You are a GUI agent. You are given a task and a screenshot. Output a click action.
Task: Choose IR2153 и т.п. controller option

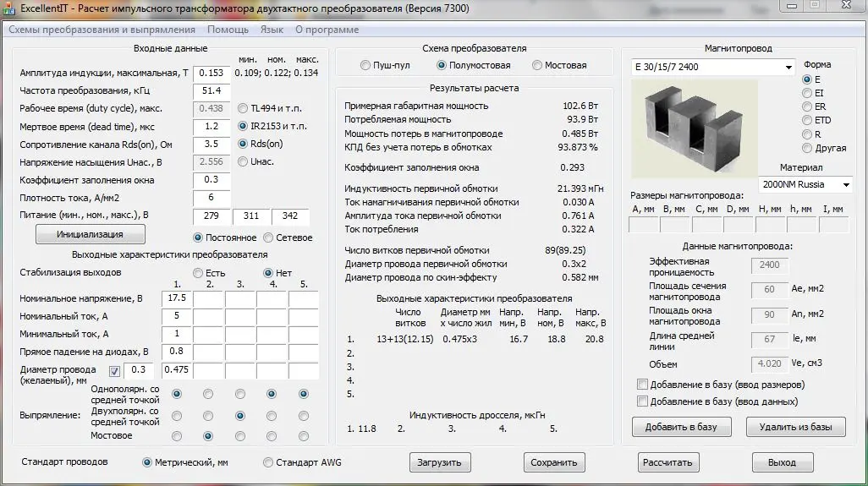(x=272, y=126)
